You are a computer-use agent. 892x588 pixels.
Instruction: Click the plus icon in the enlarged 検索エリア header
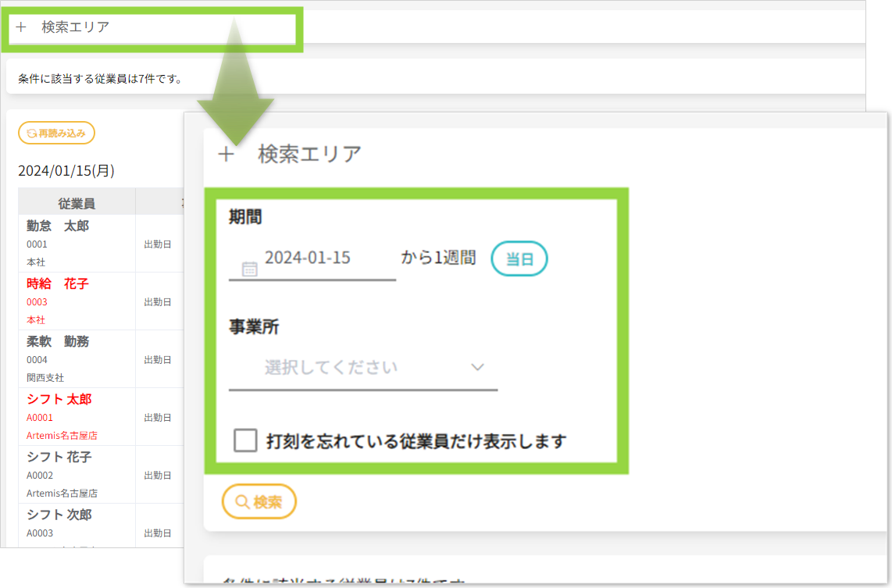pyautogui.click(x=226, y=155)
